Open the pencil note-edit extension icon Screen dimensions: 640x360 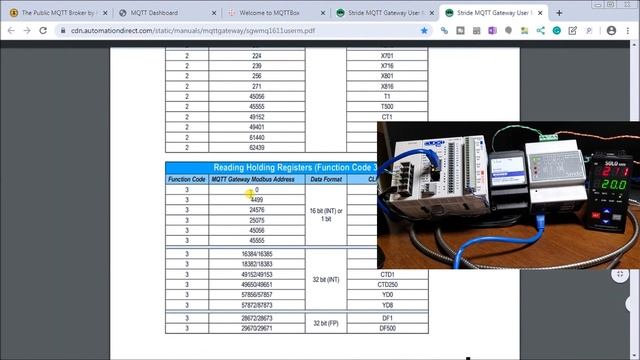(x=573, y=31)
